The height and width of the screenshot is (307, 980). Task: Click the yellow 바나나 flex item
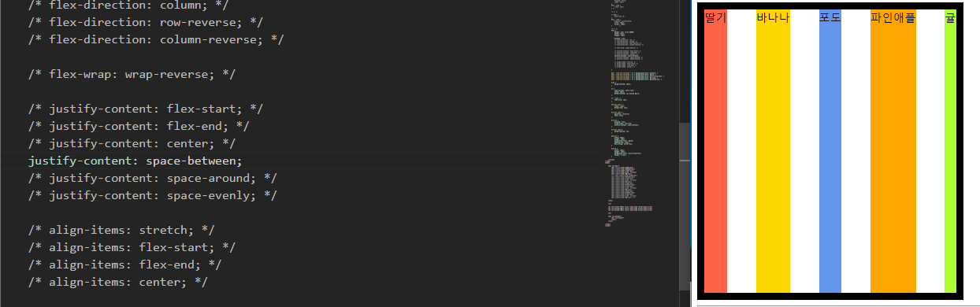[773, 150]
